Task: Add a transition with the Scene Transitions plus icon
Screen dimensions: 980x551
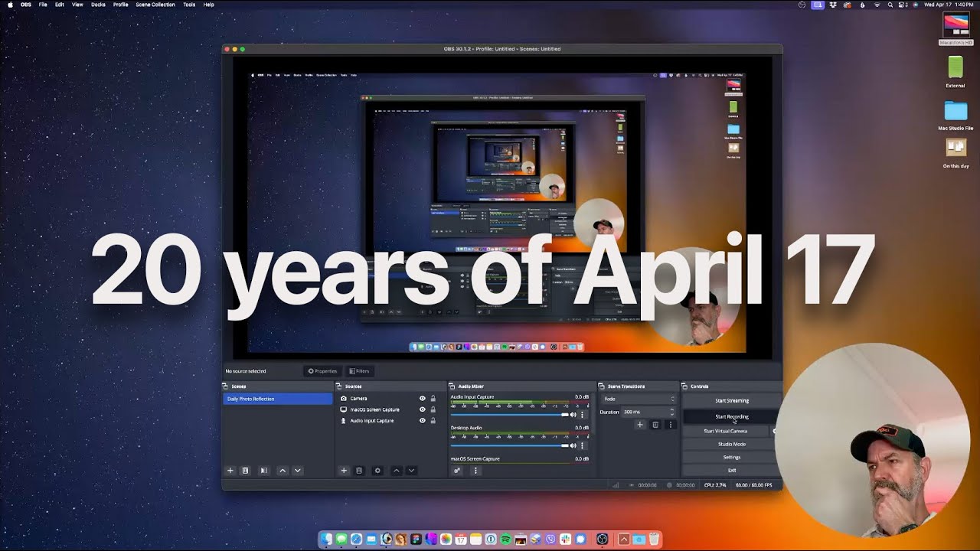Action: tap(640, 425)
